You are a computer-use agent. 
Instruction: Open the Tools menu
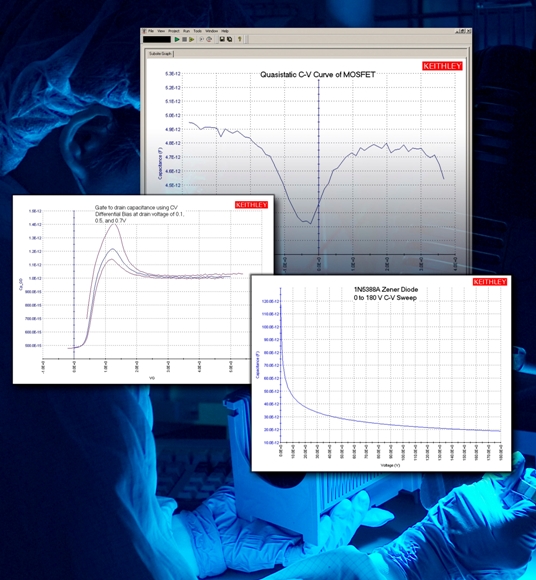(x=198, y=31)
